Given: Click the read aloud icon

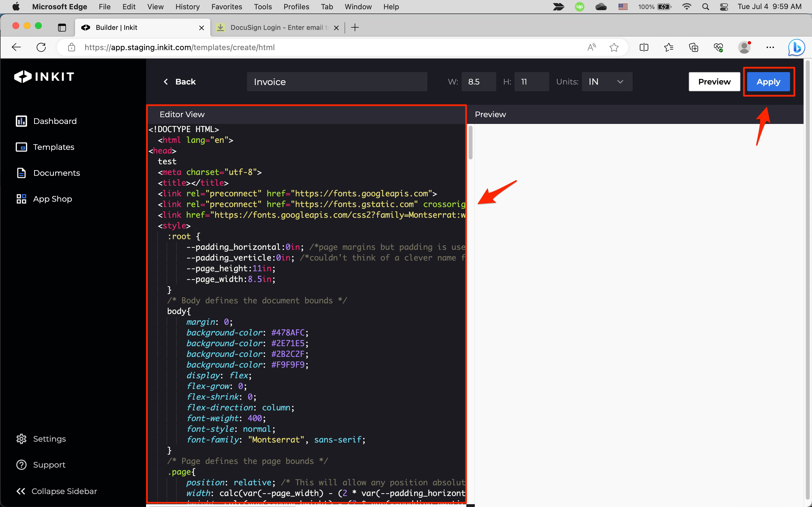Looking at the screenshot, I should (x=592, y=47).
